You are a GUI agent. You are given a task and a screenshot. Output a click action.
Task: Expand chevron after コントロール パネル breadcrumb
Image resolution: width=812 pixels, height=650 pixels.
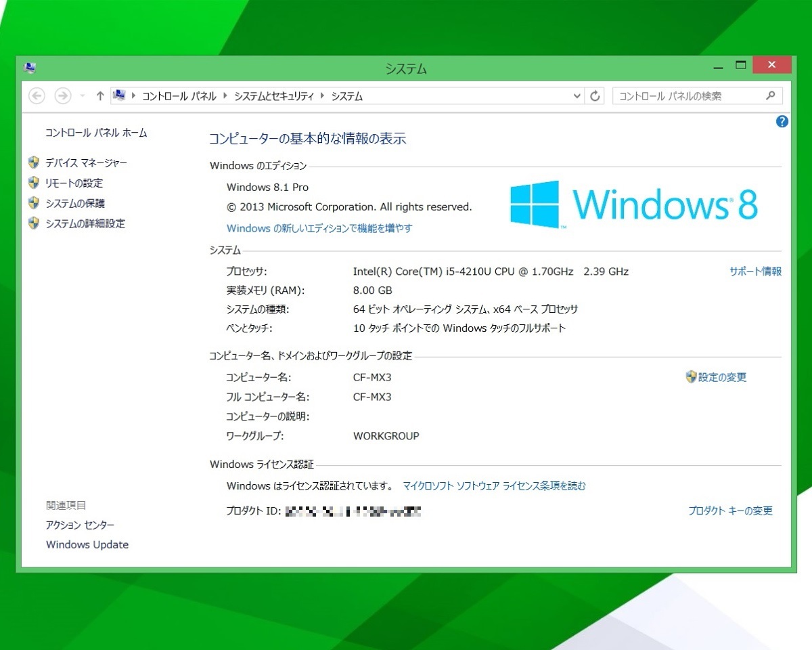tap(226, 96)
